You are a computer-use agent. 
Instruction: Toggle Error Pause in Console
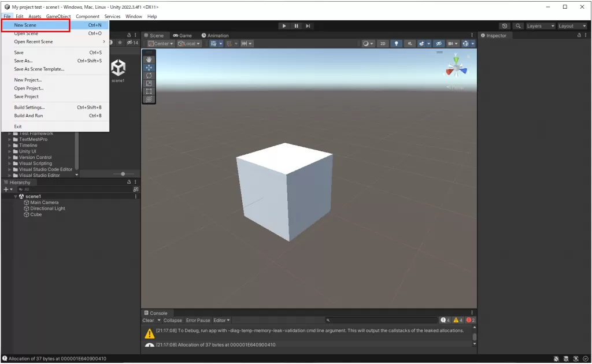198,320
